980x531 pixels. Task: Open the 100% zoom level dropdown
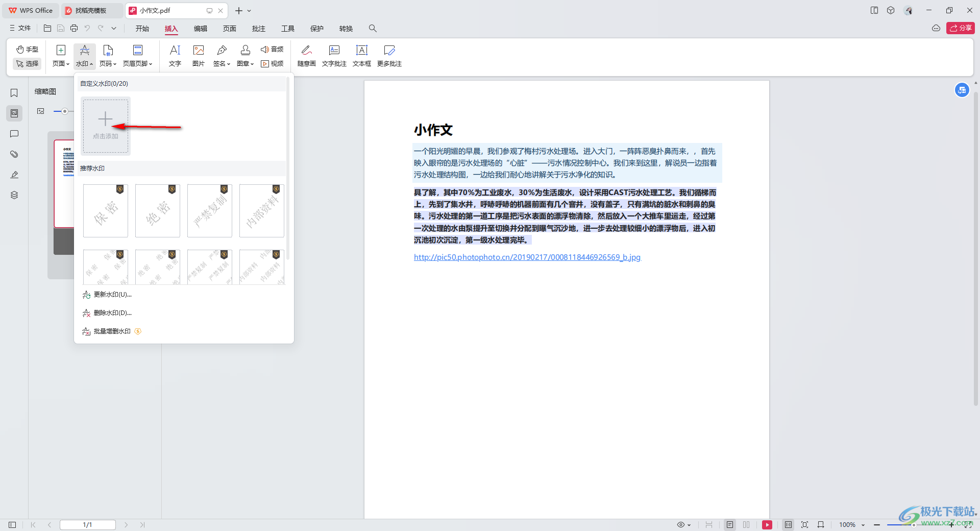(x=852, y=525)
